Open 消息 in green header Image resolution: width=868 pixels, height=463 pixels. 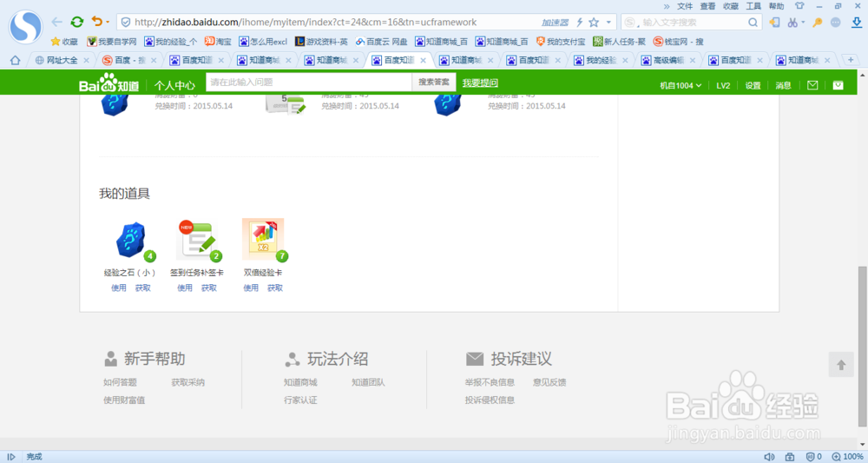click(783, 85)
